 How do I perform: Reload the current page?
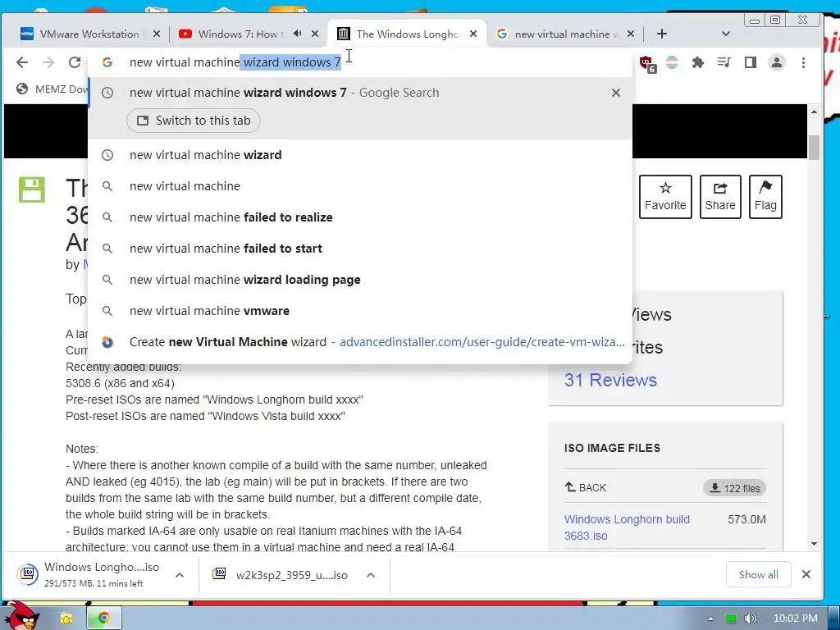pyautogui.click(x=75, y=62)
